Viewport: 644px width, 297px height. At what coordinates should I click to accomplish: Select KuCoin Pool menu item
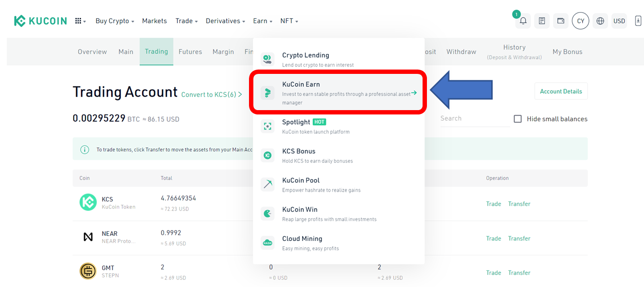click(338, 184)
